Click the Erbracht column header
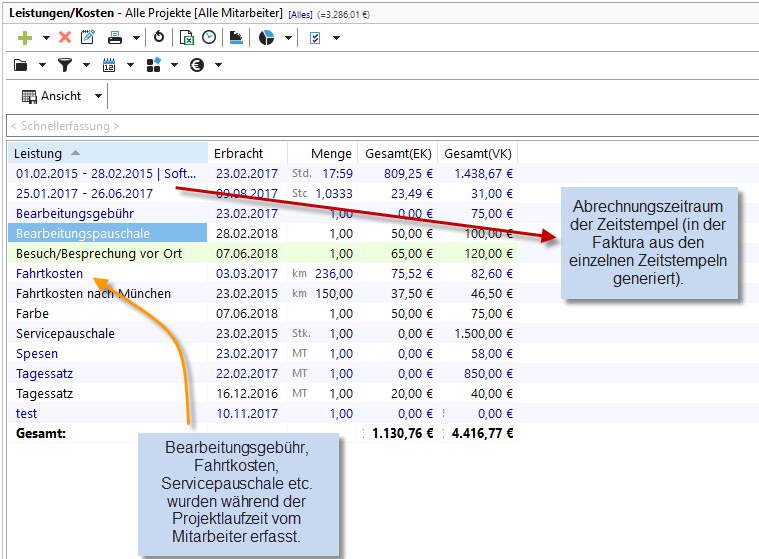 coord(238,153)
